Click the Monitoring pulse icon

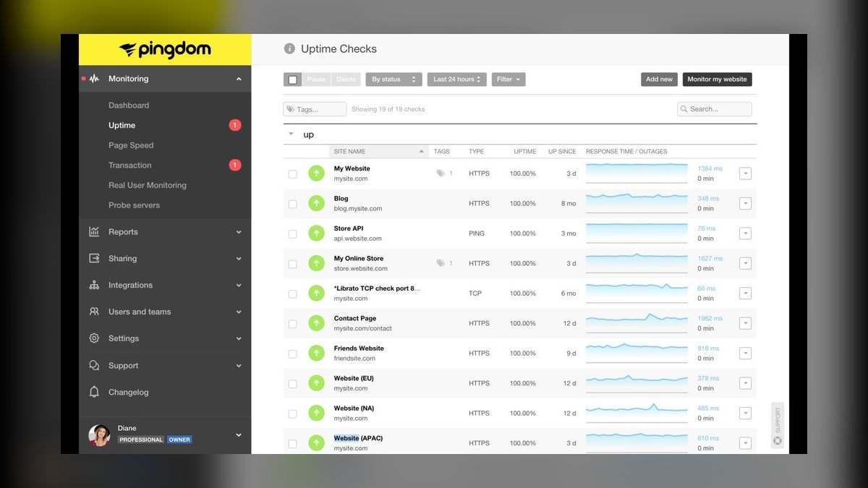[94, 79]
